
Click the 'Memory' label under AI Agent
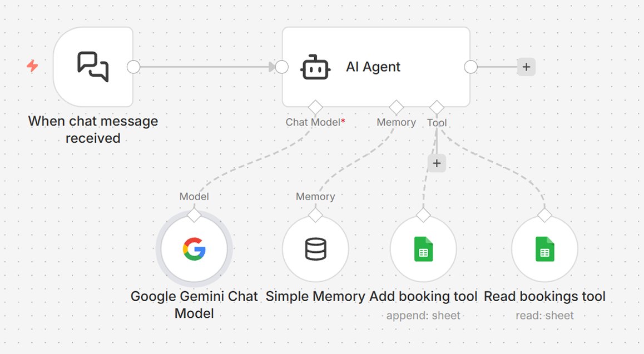(x=396, y=122)
